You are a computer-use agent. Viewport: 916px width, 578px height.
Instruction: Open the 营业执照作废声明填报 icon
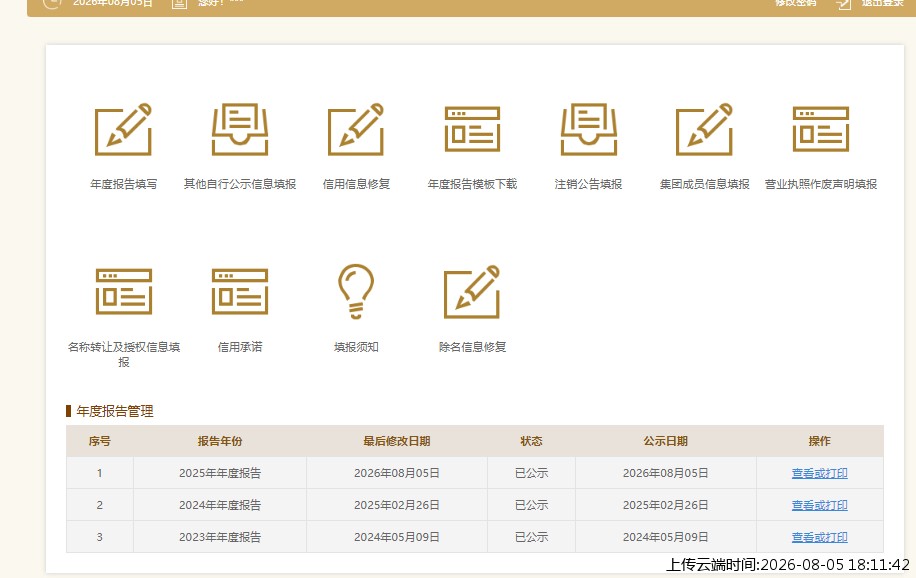tap(821, 129)
